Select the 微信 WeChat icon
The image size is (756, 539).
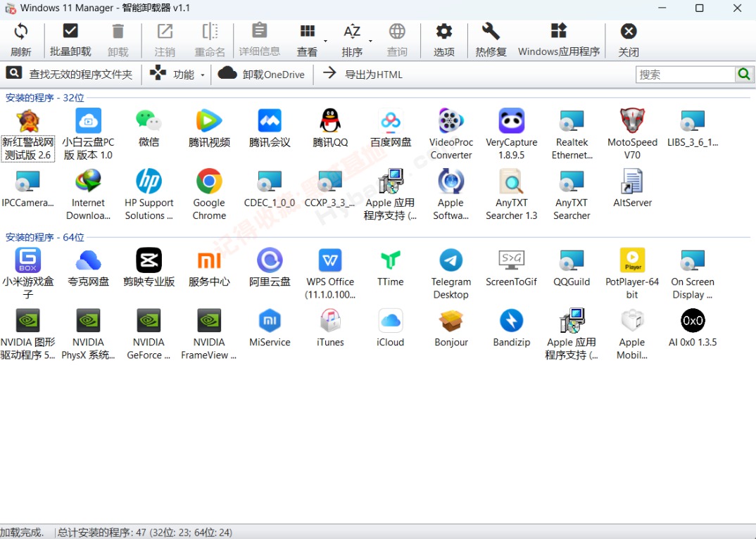(x=149, y=120)
